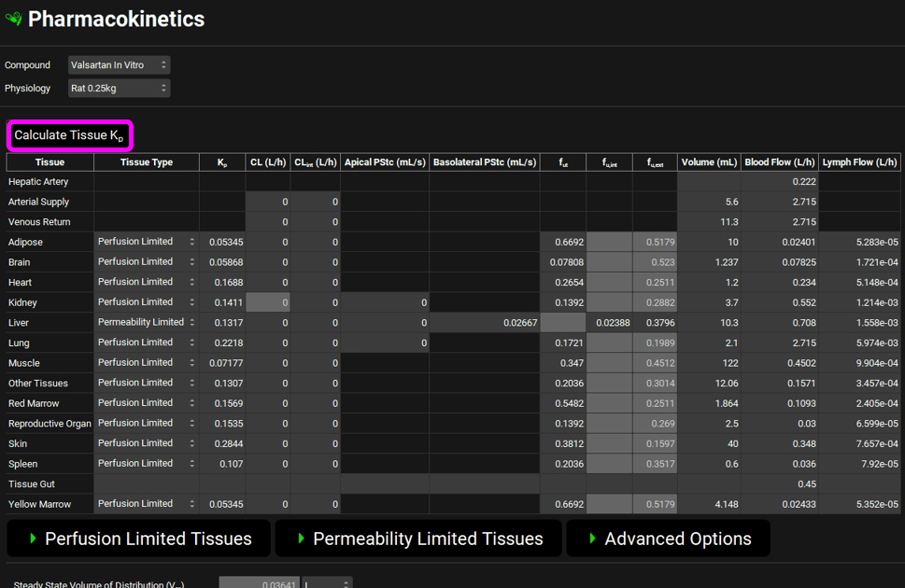Image resolution: width=905 pixels, height=588 pixels.
Task: Open the Spleen tissue type selector
Action: coord(146,464)
